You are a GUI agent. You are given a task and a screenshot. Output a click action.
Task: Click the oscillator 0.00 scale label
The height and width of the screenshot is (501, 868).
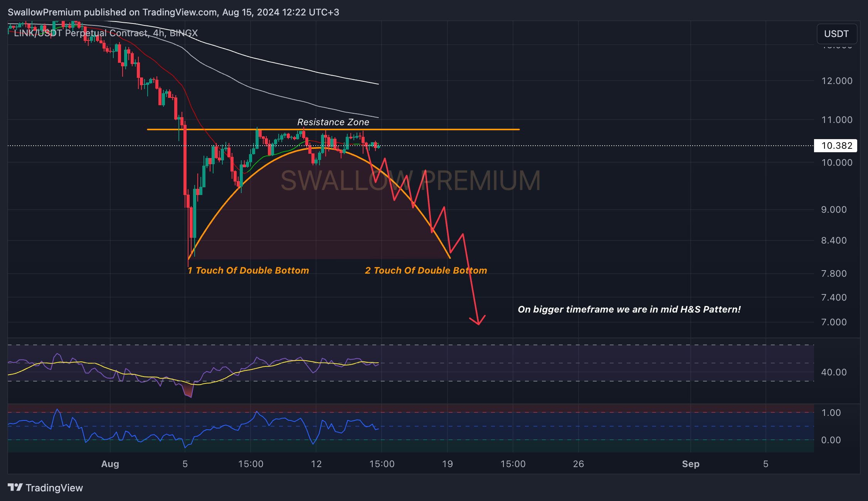831,440
